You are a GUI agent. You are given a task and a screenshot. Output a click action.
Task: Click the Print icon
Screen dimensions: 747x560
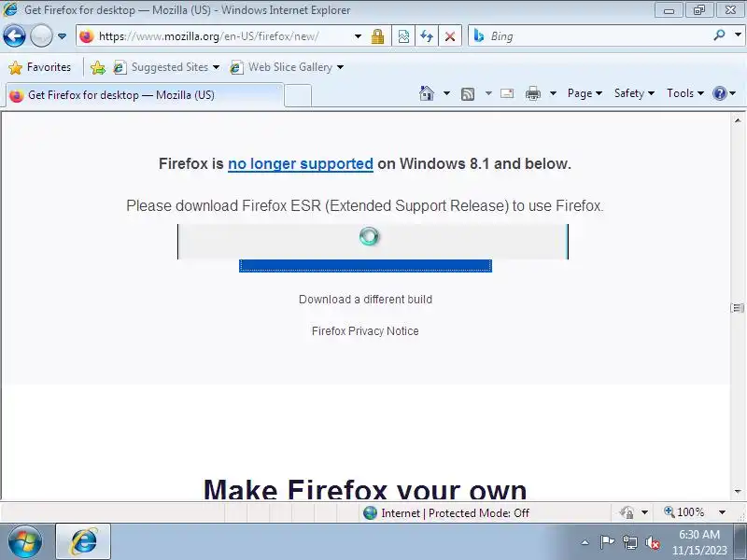532,93
